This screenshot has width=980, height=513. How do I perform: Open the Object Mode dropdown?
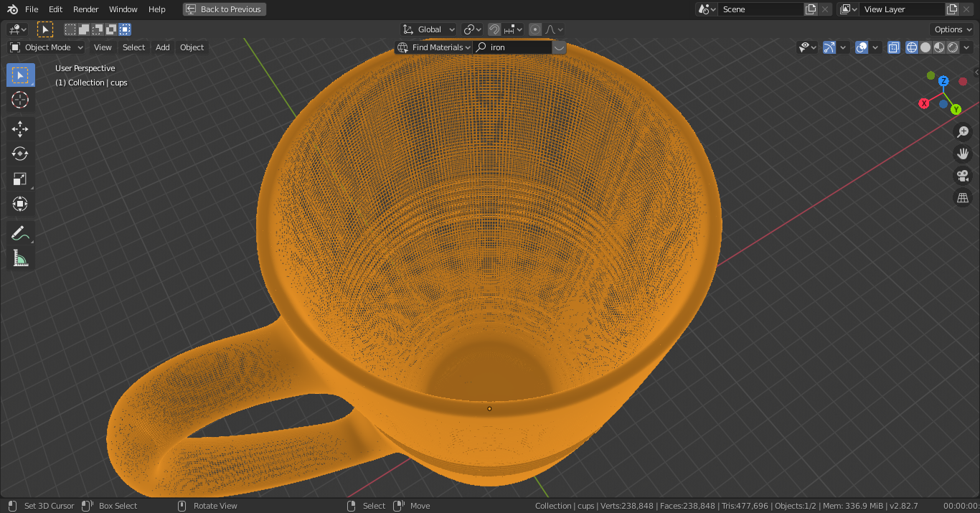[45, 47]
